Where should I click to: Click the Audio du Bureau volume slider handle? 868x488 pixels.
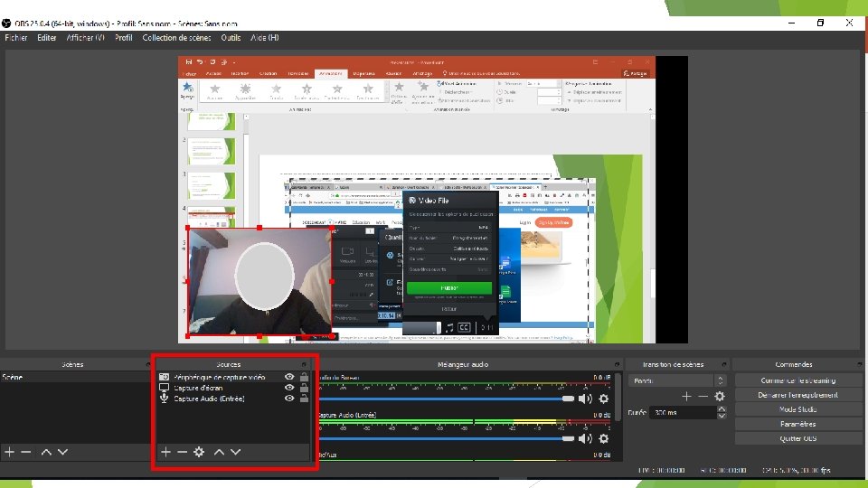[568, 399]
